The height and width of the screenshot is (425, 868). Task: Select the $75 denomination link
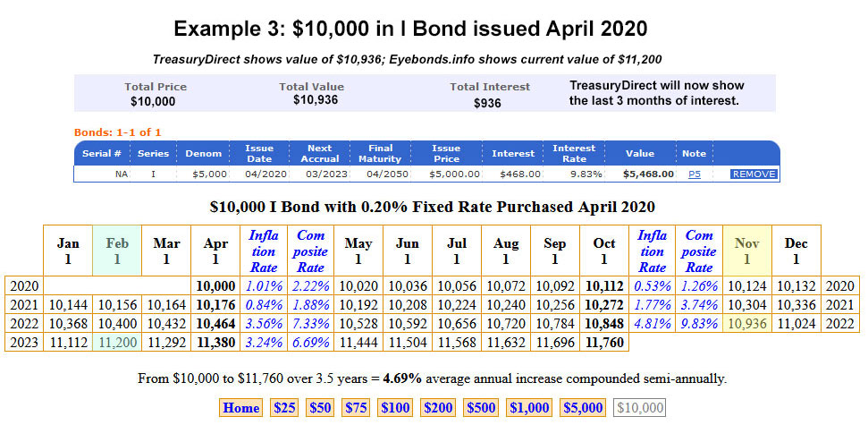356,408
